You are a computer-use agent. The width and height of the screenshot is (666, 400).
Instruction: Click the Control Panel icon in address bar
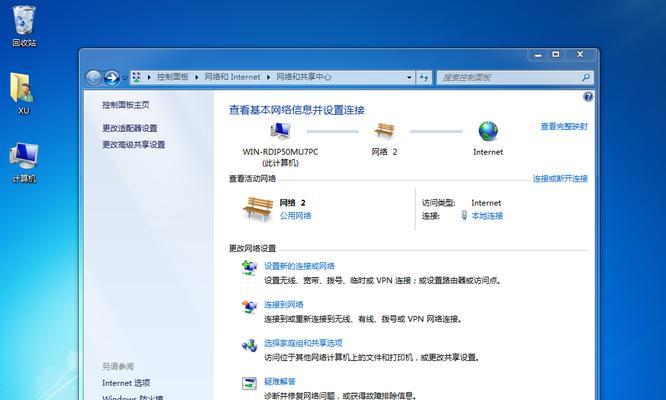tap(137, 77)
